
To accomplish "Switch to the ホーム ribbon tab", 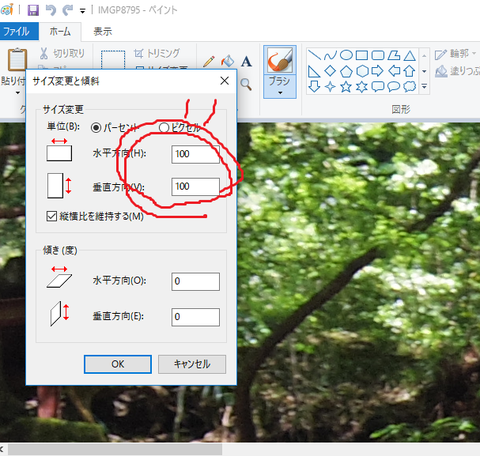I will click(x=60, y=32).
